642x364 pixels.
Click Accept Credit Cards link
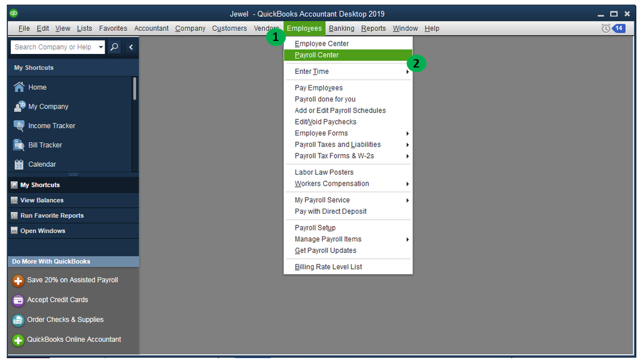[57, 300]
